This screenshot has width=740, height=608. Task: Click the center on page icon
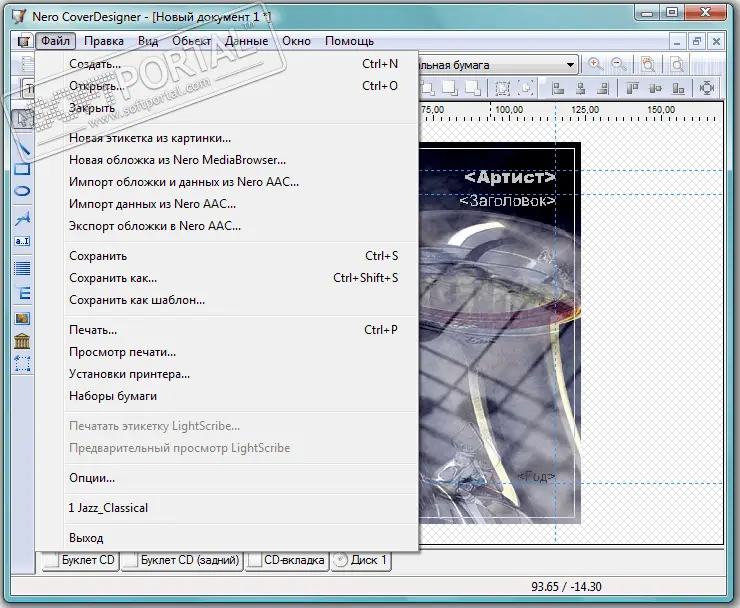[708, 88]
